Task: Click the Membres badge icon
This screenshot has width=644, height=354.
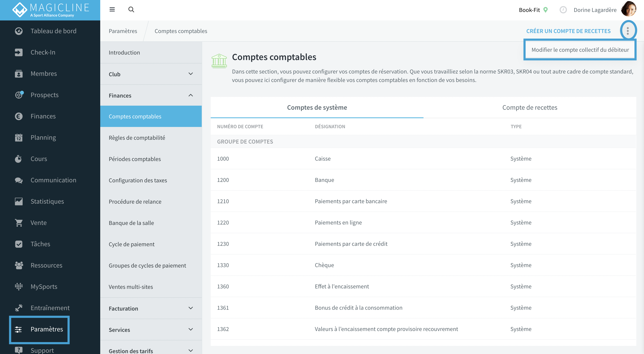Action: click(x=19, y=74)
